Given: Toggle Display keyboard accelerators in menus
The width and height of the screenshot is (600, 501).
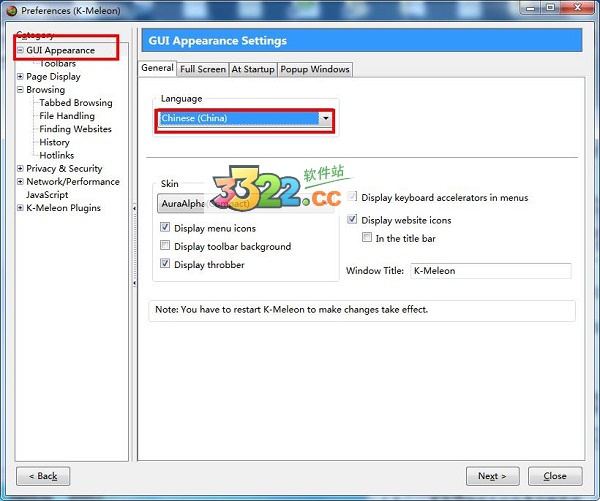Looking at the screenshot, I should pyautogui.click(x=352, y=197).
